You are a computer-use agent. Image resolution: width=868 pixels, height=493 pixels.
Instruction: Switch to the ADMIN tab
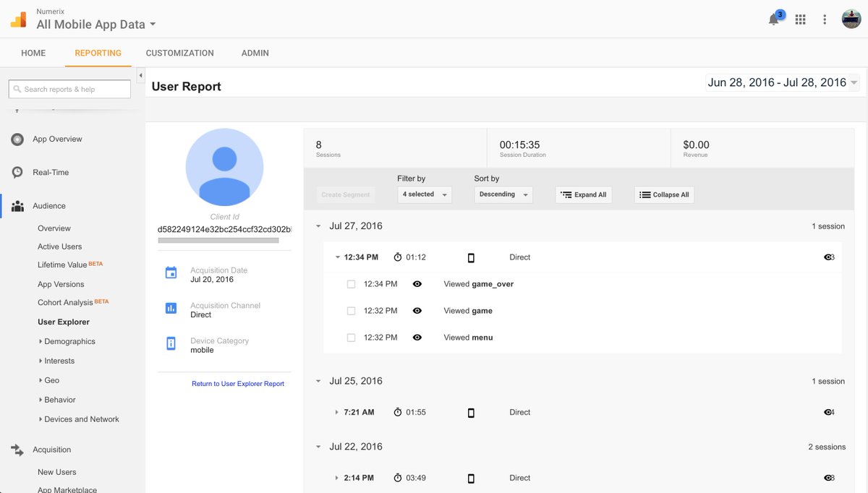255,53
